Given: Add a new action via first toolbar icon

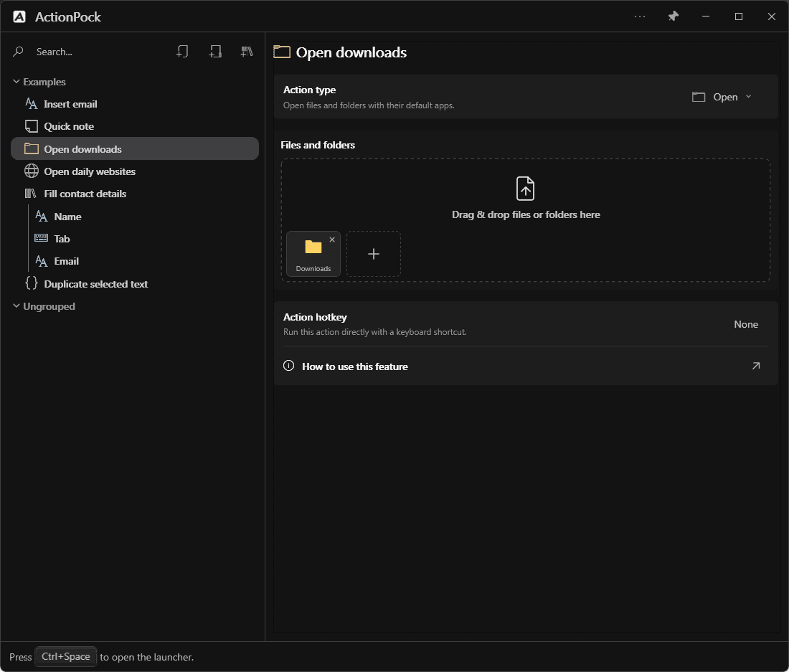Looking at the screenshot, I should click(183, 52).
